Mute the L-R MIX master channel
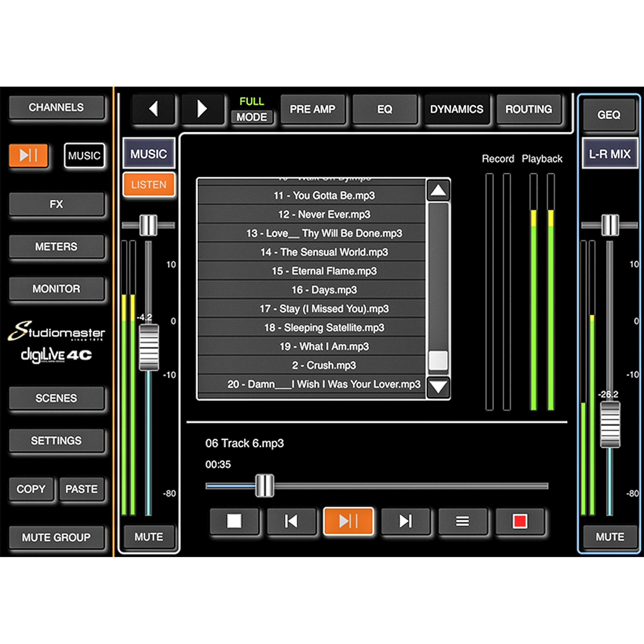The height and width of the screenshot is (644, 644). tap(610, 537)
